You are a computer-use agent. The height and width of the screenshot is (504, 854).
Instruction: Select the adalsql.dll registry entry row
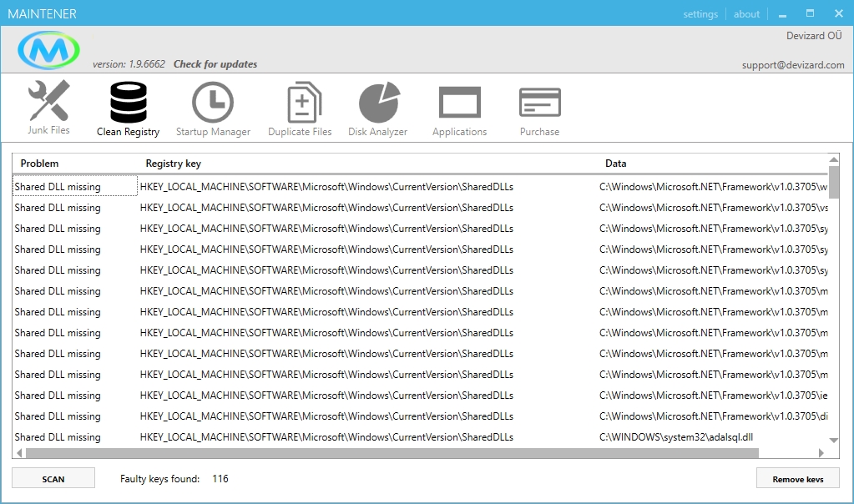[x=334, y=437]
